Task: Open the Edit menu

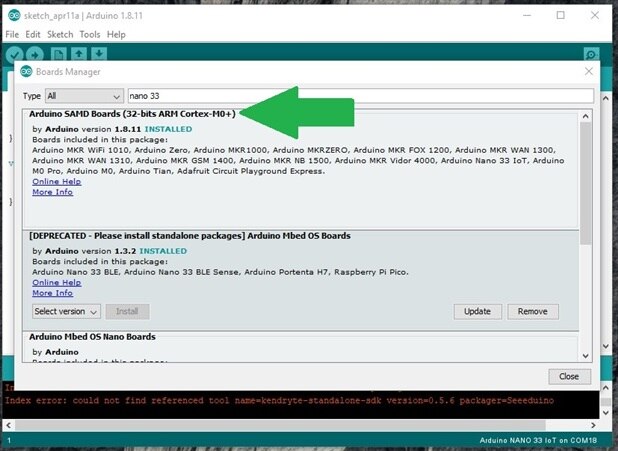Action: (x=33, y=34)
